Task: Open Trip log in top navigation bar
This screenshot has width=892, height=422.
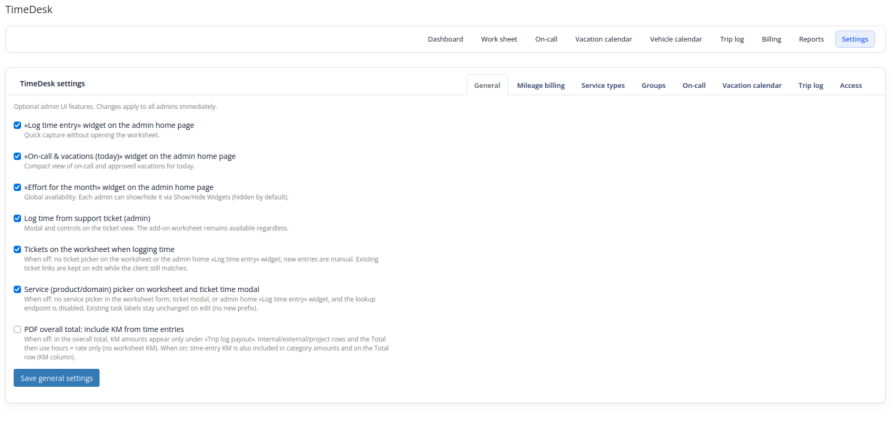Action: [x=732, y=39]
